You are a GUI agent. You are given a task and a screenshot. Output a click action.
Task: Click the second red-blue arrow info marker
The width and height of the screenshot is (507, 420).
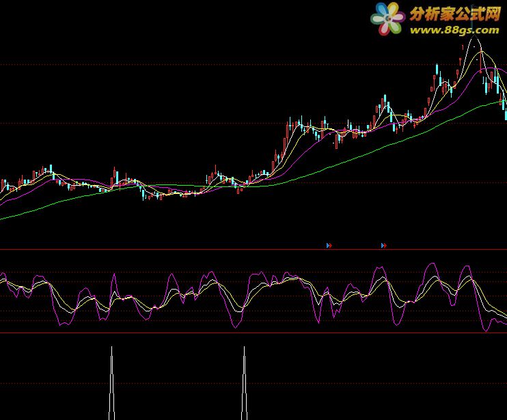(x=384, y=246)
